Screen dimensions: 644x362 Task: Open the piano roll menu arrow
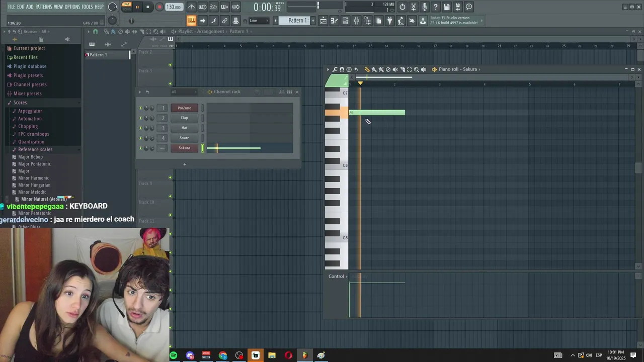(x=328, y=69)
